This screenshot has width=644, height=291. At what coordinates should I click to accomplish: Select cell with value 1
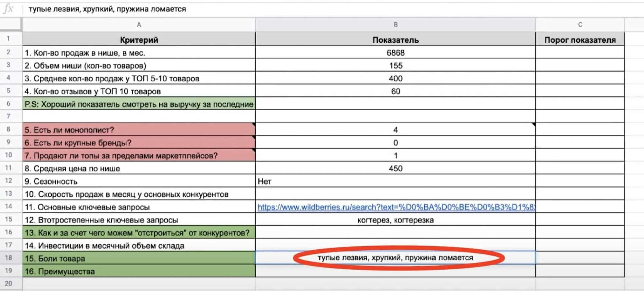tap(395, 155)
